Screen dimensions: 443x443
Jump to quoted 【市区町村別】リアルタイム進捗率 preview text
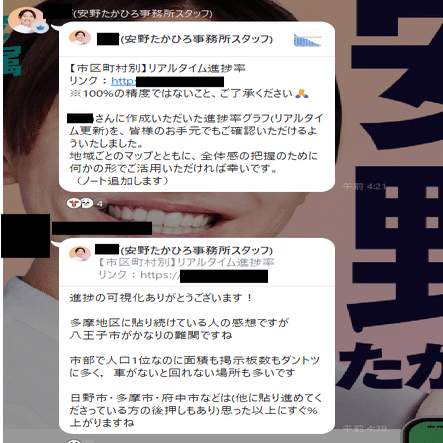click(186, 262)
